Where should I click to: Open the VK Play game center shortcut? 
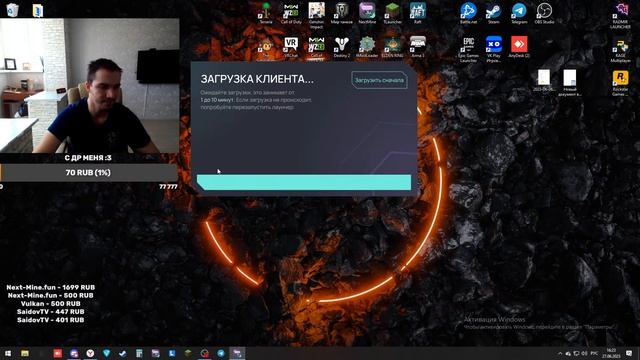click(493, 49)
